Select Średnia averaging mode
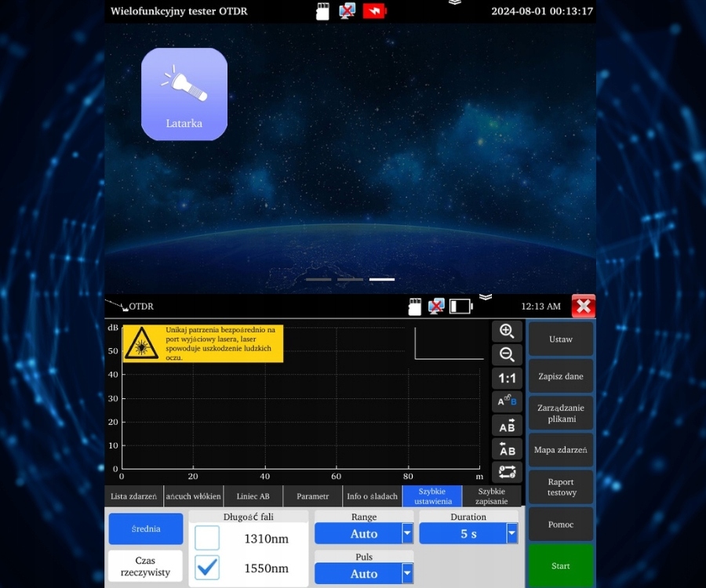706x588 pixels. tap(146, 528)
